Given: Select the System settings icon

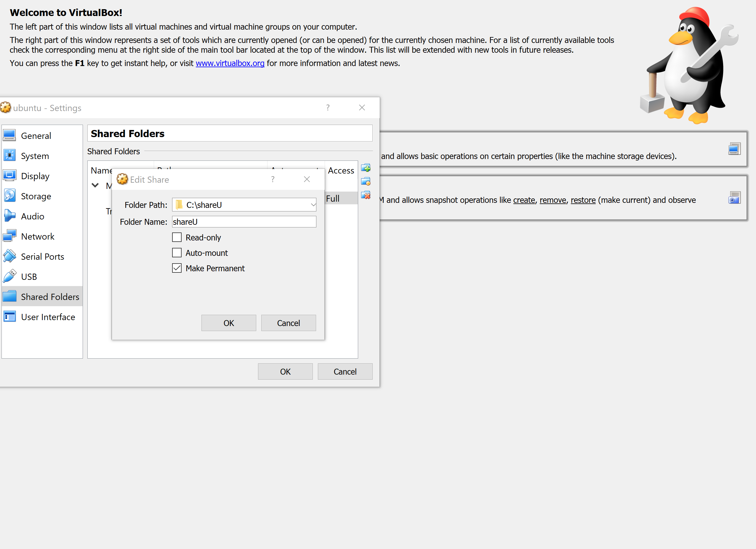Looking at the screenshot, I should 35,155.
